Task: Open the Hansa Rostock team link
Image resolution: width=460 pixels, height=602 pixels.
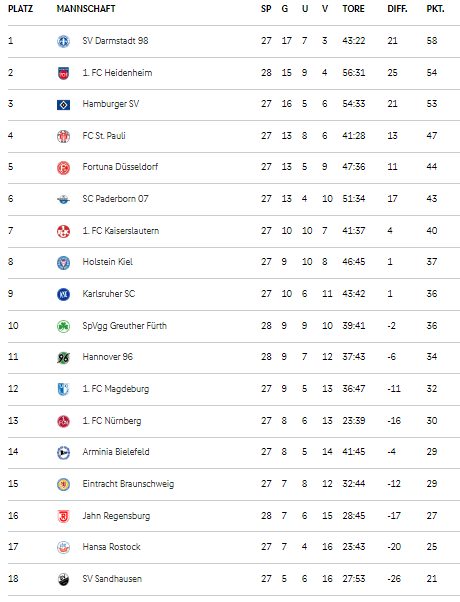Action: (111, 547)
